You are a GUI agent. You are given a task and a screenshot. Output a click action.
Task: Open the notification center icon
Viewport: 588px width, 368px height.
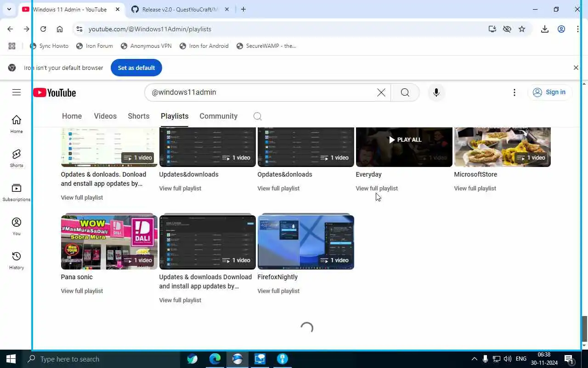[x=569, y=359]
